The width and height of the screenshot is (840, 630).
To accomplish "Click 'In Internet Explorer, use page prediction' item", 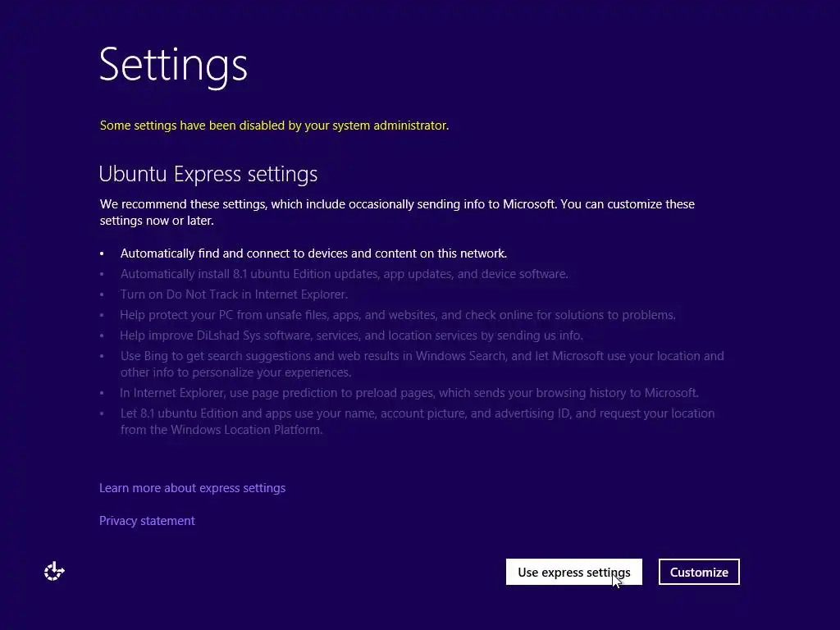I will click(409, 393).
